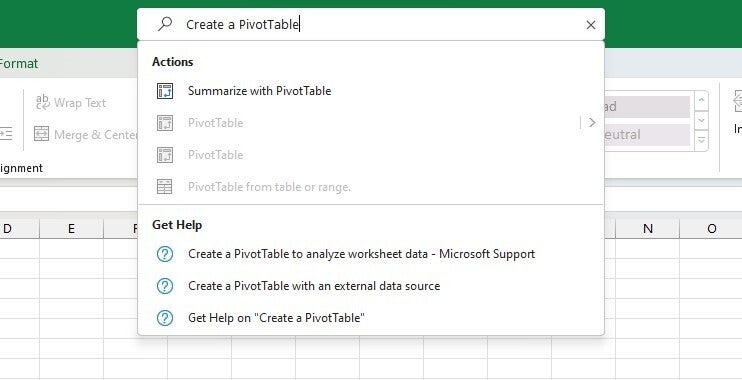This screenshot has width=742, height=380.
Task: Click the 'PivotTable from table or range.' icon
Action: point(165,187)
